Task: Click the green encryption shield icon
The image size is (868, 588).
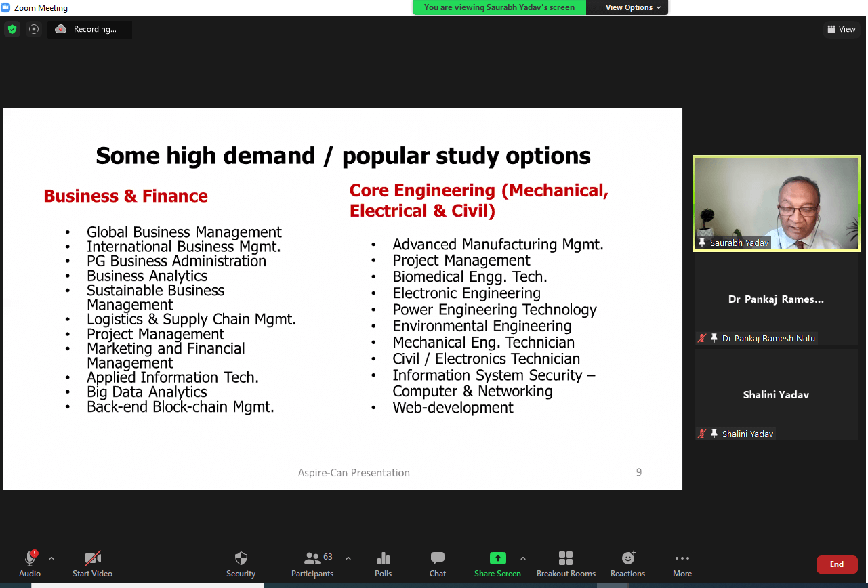Action: coord(12,29)
